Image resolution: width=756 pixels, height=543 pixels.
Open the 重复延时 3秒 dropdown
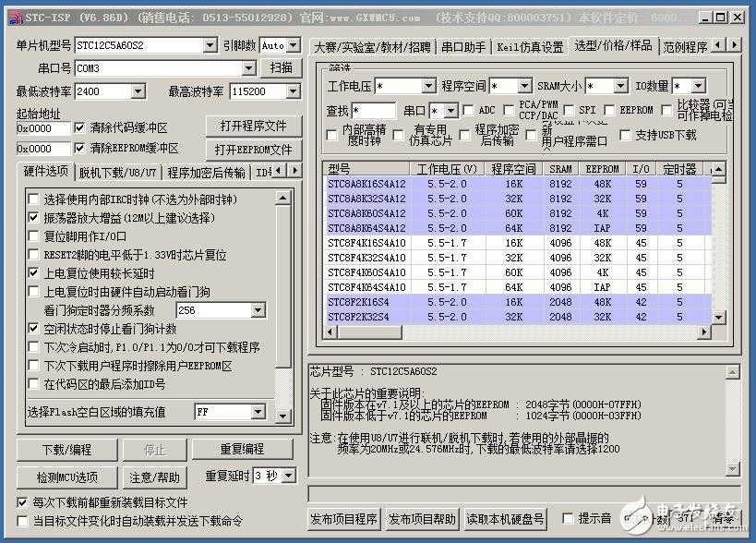(289, 476)
